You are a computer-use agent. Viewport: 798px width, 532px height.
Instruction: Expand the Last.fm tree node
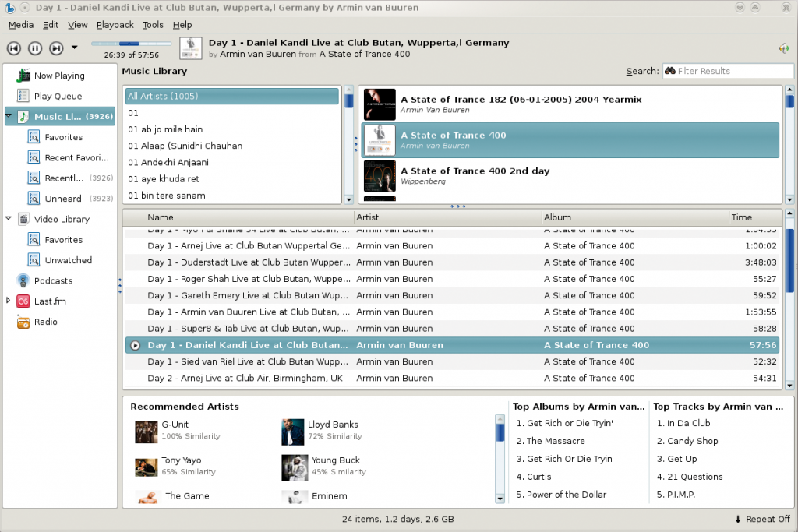point(8,301)
